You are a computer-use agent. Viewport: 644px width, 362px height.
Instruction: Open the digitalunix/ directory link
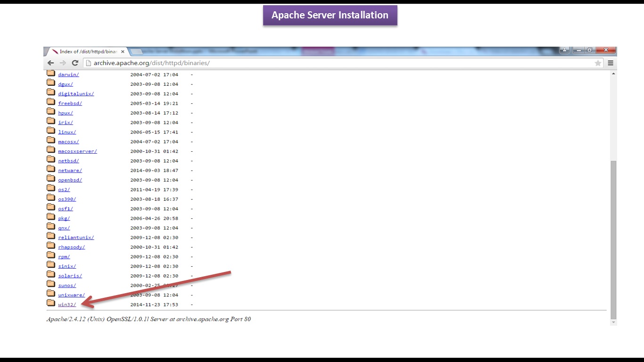[76, 94]
